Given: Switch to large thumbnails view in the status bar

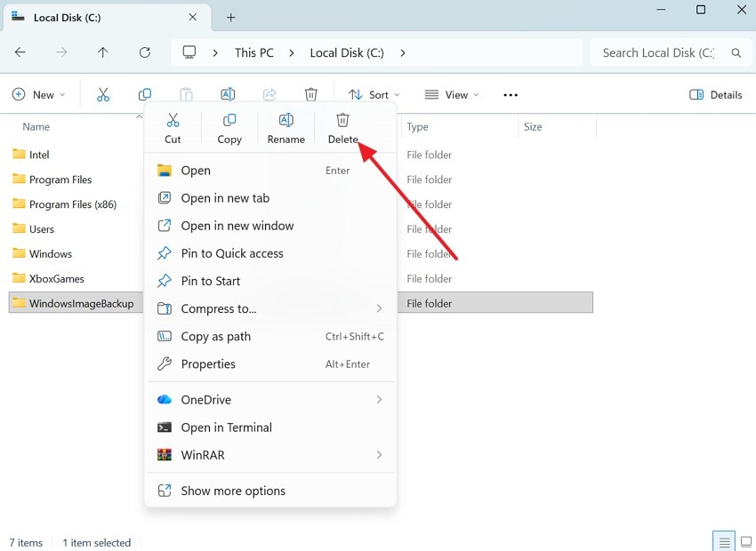Looking at the screenshot, I should point(746,543).
